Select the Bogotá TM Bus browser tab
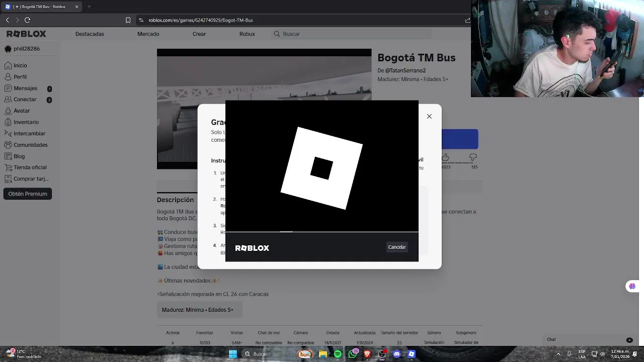The width and height of the screenshot is (644, 362). click(42, 7)
